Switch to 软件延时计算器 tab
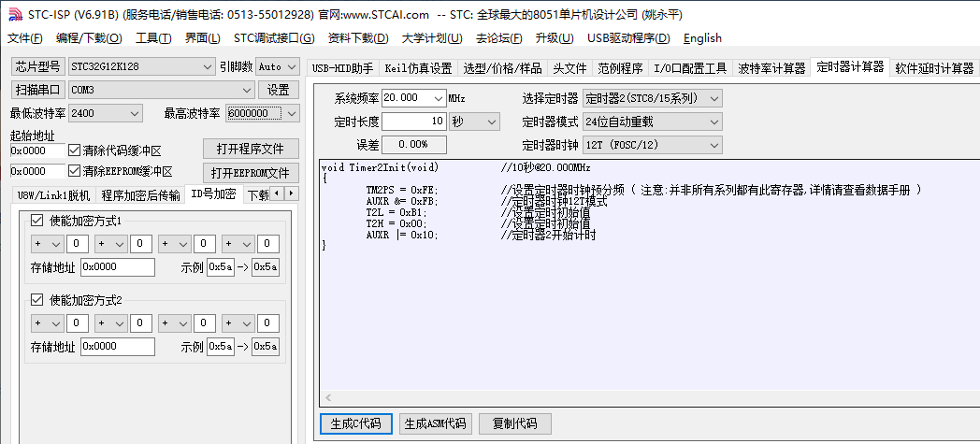Viewport: 980px width, 444px height. click(x=934, y=68)
